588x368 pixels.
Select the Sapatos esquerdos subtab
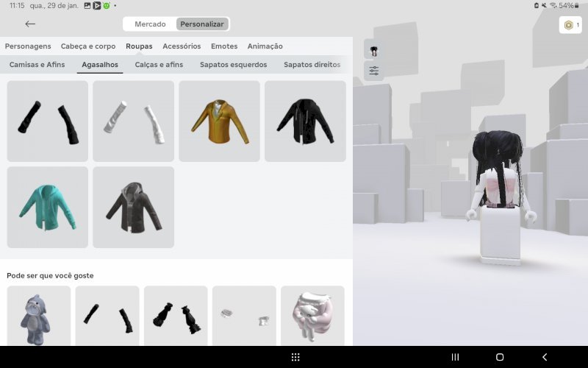click(233, 65)
